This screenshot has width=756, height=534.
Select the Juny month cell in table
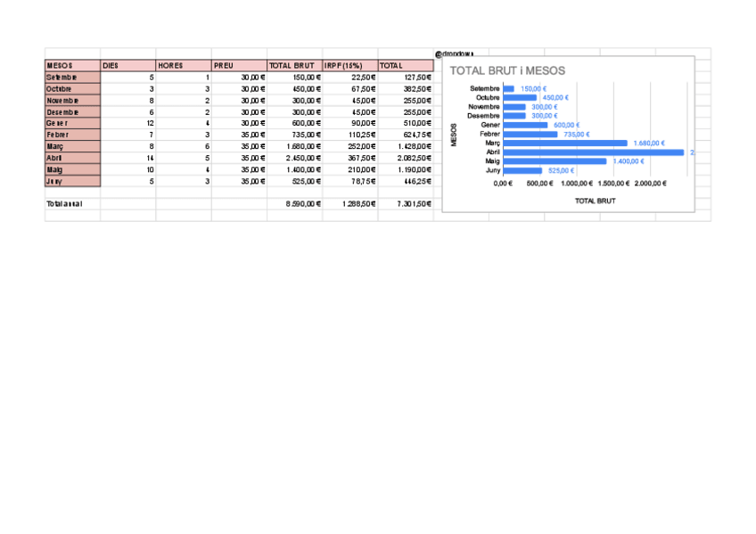pyautogui.click(x=72, y=181)
